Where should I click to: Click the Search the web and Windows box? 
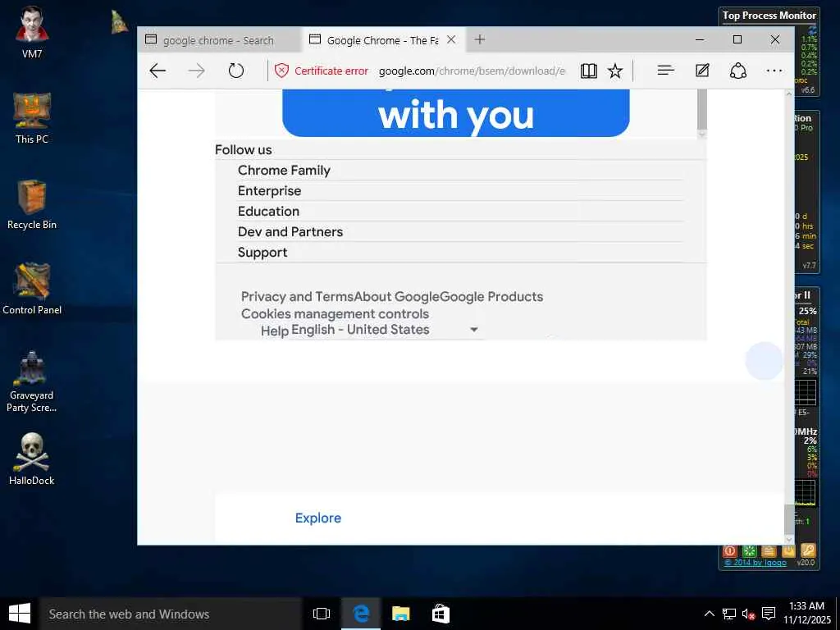tap(171, 614)
